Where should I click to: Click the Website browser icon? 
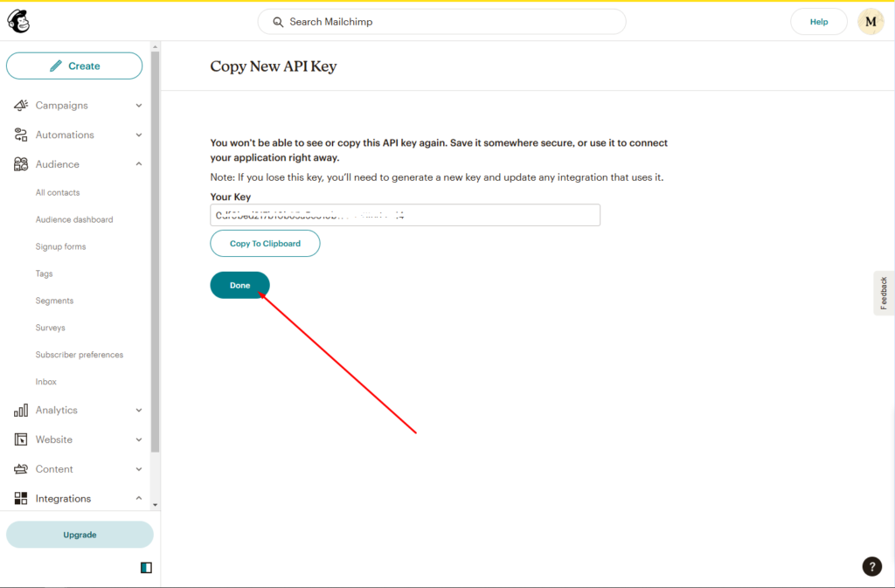click(x=21, y=439)
